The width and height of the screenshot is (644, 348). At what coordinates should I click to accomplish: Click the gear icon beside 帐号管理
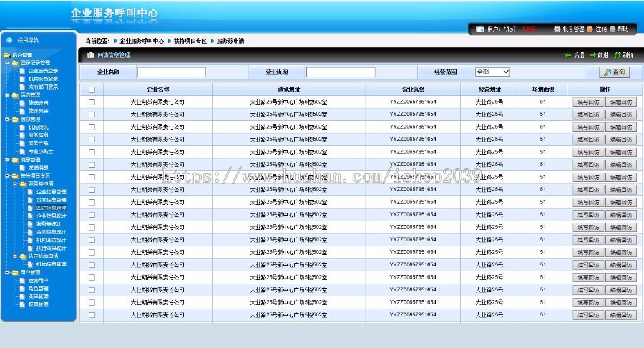point(557,29)
